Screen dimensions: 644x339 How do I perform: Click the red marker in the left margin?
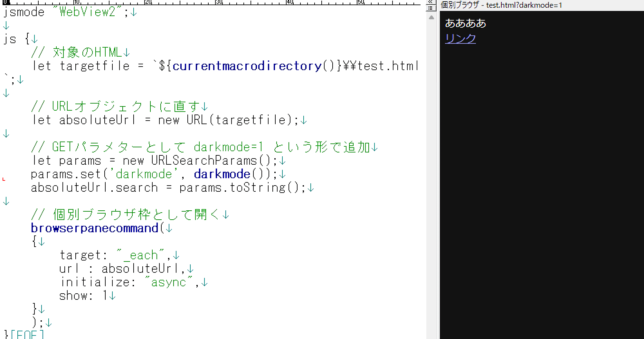(x=4, y=179)
